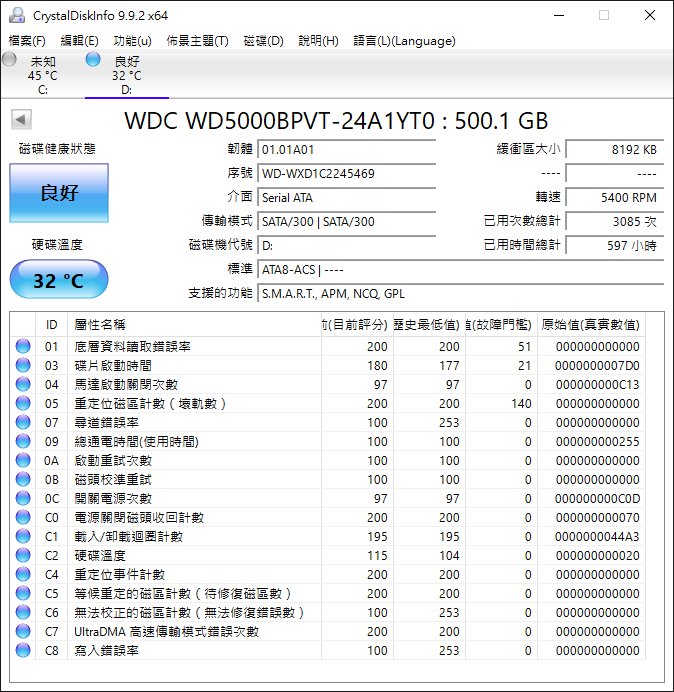Viewport: 674px width, 692px height.
Task: Open the 編輯(E) menu
Action: click(x=79, y=41)
